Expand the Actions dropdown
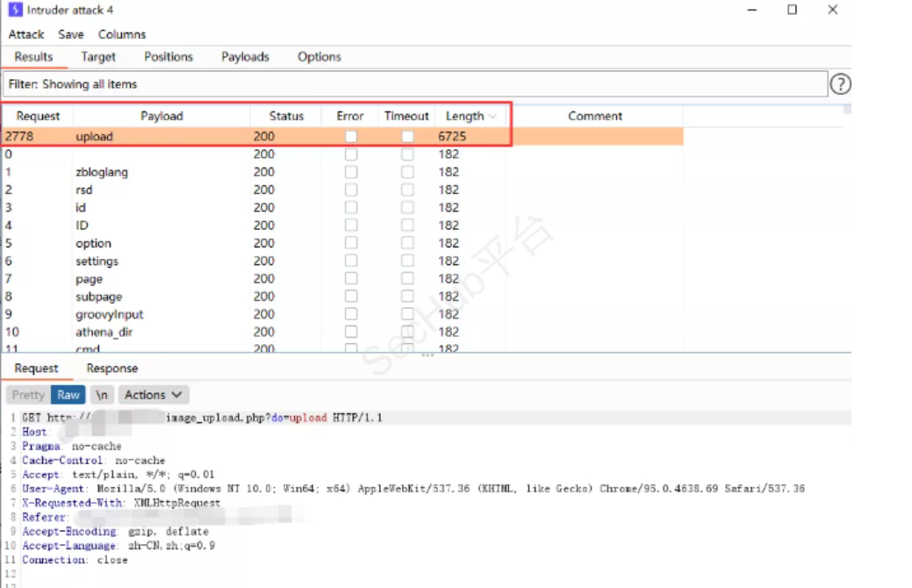This screenshot has height=588, width=912. (x=153, y=395)
